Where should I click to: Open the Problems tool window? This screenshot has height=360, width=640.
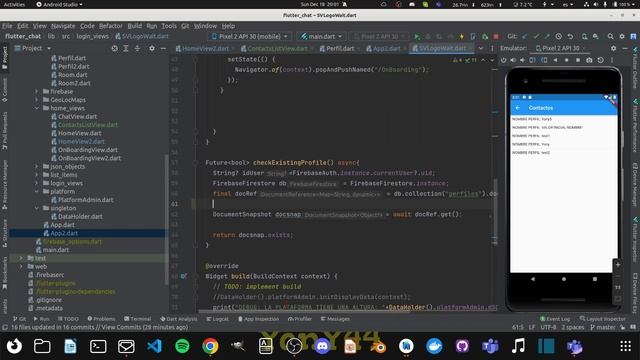(101, 319)
